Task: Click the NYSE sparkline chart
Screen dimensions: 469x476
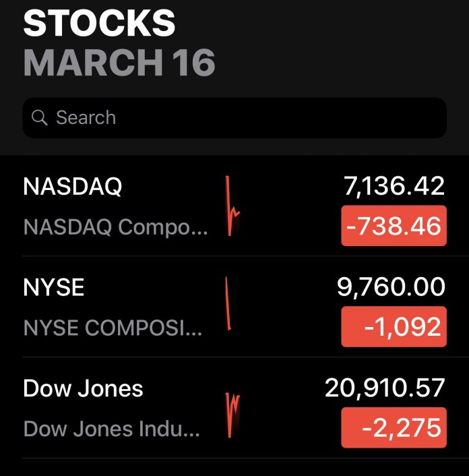Action: click(229, 305)
